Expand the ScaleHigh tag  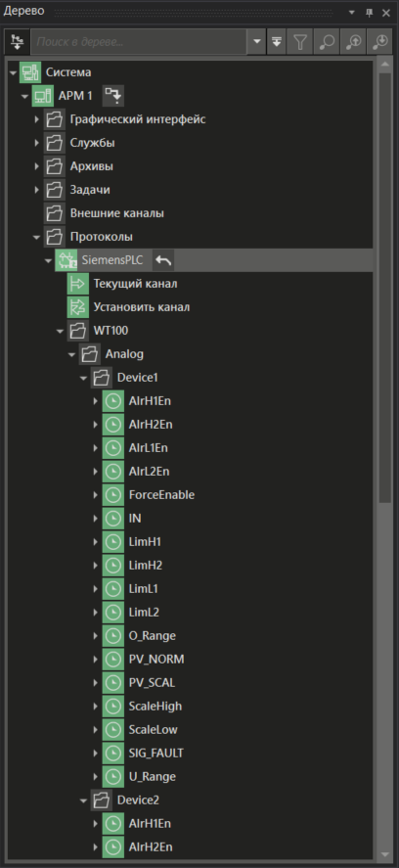coord(95,706)
